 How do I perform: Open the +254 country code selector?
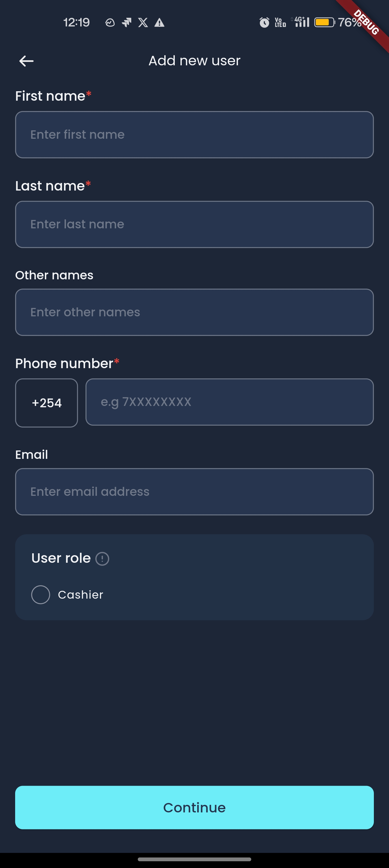click(46, 403)
